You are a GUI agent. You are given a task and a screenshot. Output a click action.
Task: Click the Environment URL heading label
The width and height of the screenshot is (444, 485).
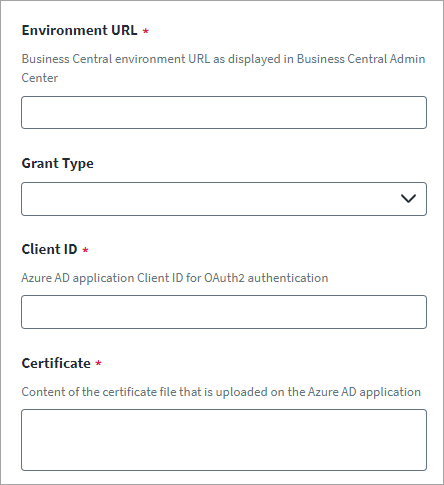tap(79, 30)
